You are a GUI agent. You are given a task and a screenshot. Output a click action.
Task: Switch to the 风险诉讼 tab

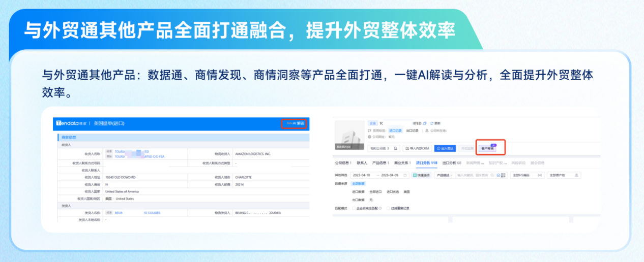(x=519, y=163)
